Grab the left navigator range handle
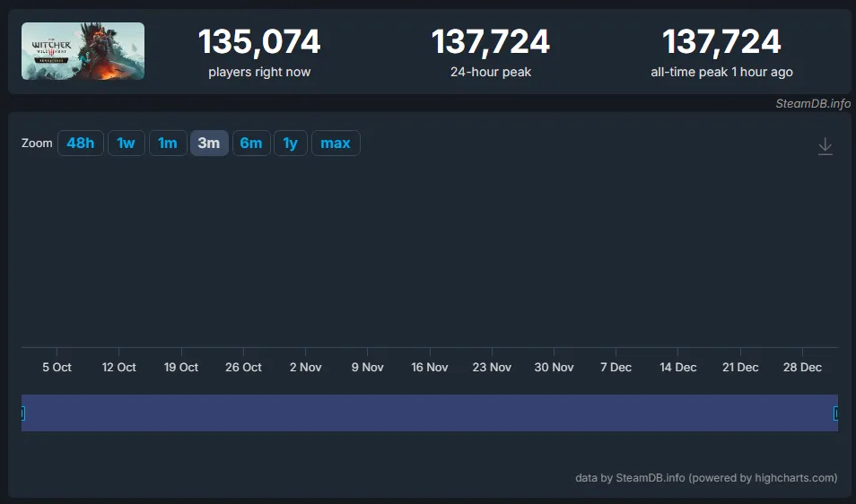856x504 pixels. click(23, 413)
